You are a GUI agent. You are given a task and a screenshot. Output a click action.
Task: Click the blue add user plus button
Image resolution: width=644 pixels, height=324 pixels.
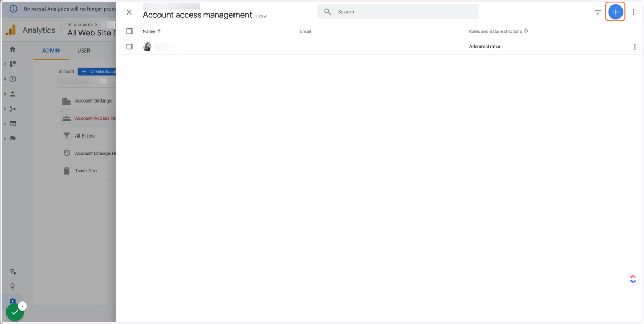point(616,12)
